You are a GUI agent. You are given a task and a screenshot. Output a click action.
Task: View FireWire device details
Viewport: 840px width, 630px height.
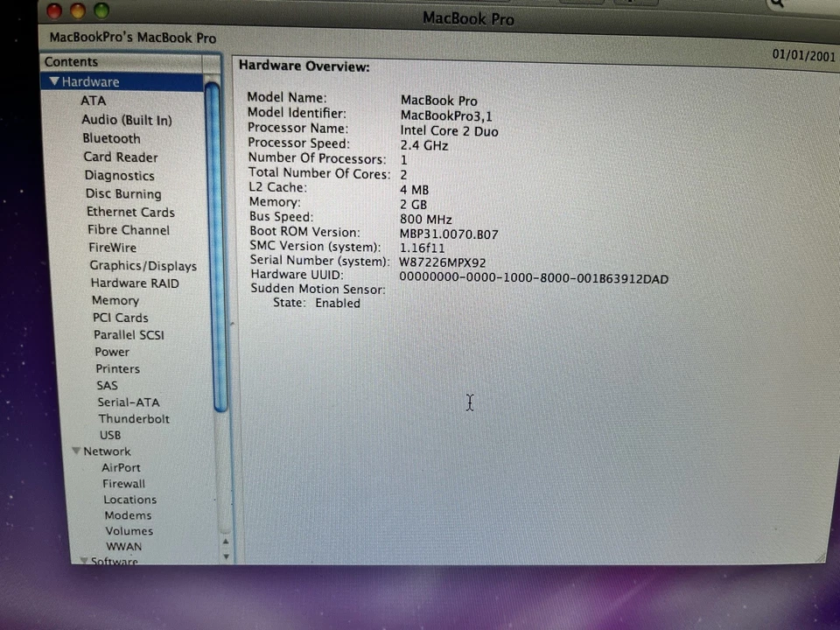pyautogui.click(x=112, y=248)
